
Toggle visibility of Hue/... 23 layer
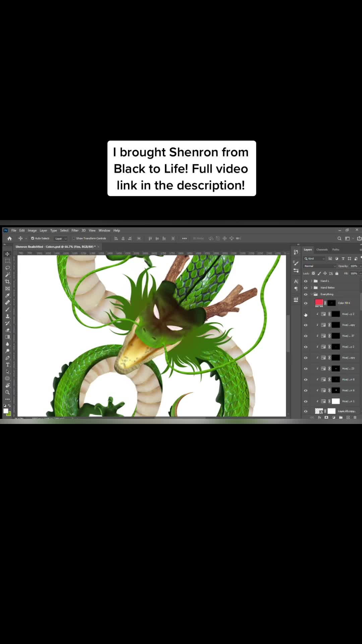tap(305, 369)
